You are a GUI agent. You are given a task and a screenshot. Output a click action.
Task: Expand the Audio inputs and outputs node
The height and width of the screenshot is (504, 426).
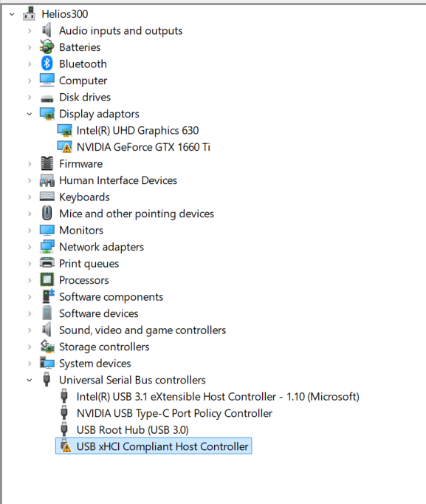(x=30, y=31)
